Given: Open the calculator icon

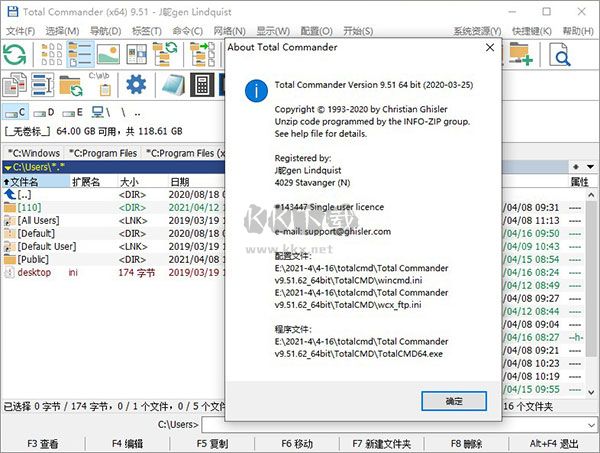Looking at the screenshot, I should 202,85.
